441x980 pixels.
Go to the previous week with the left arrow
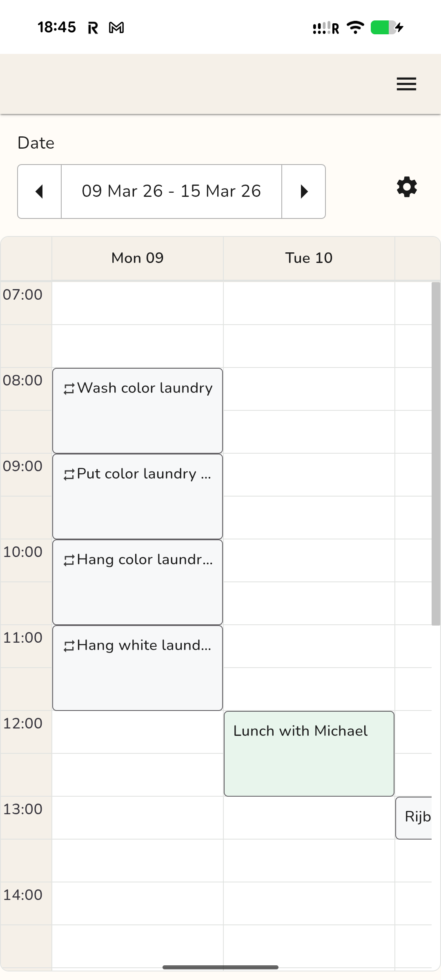point(39,192)
